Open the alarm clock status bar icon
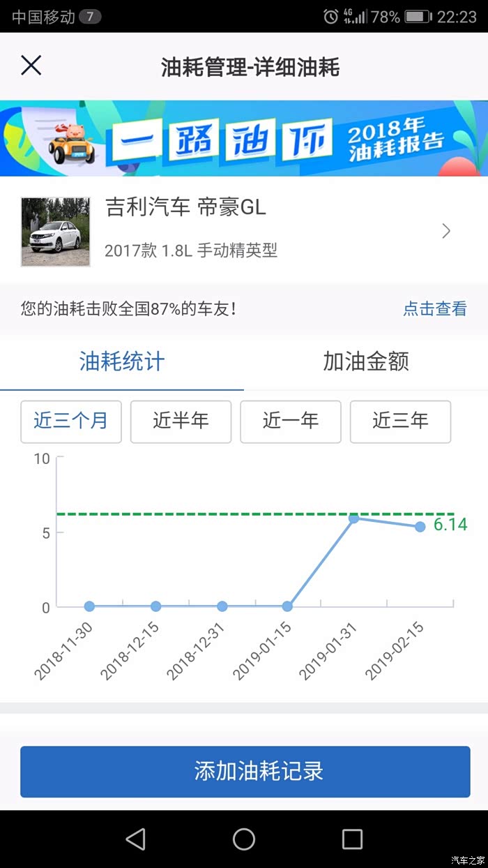Screen dimensions: 488x868 330,17
